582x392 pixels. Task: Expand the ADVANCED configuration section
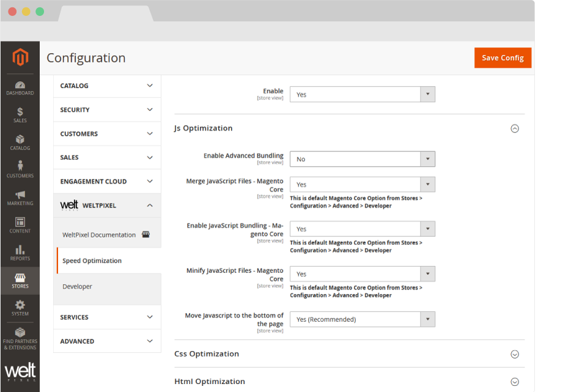coord(107,341)
